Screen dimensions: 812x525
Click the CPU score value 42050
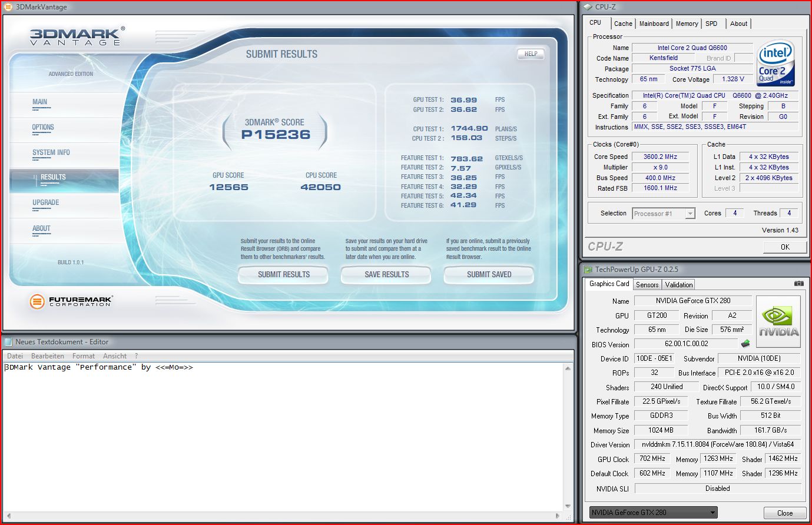point(320,187)
